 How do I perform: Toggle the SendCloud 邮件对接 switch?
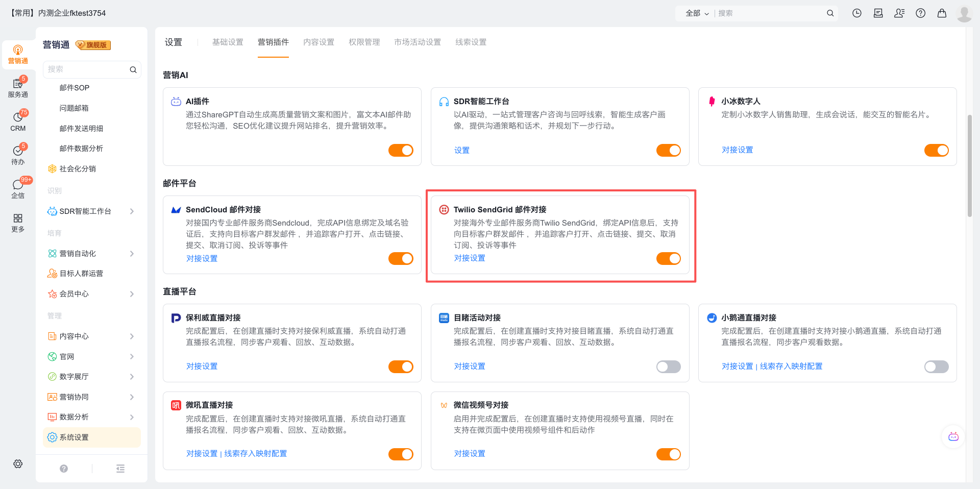click(x=401, y=259)
